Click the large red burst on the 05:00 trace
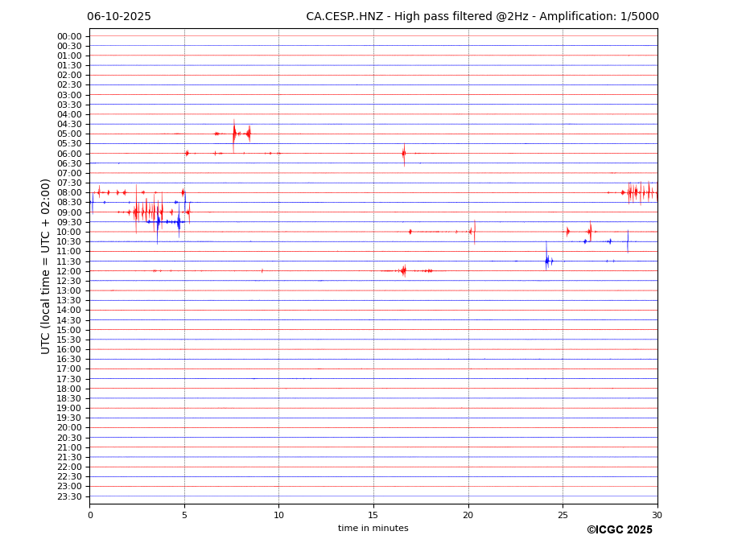 point(234,133)
